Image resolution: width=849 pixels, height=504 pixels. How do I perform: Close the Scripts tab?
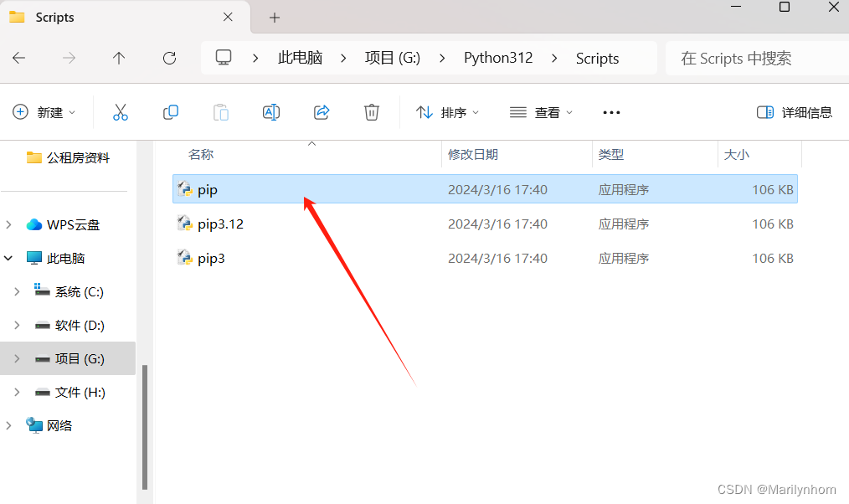228,17
